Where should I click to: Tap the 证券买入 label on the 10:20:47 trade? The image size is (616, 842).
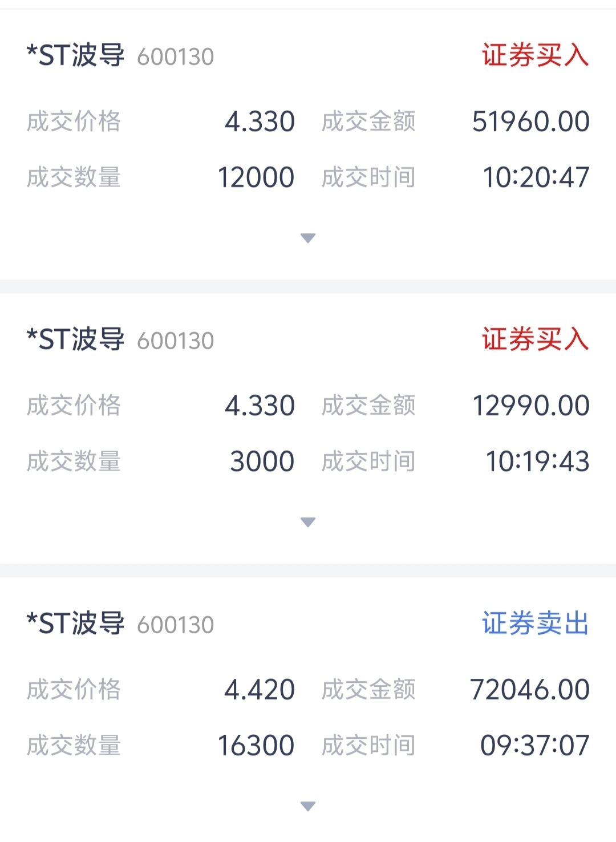[535, 56]
